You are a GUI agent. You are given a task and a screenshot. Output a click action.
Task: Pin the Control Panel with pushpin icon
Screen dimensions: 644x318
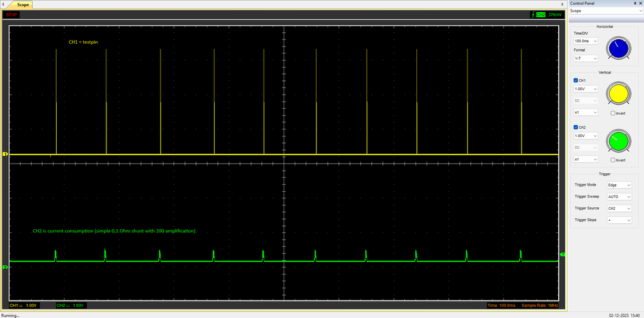pos(635,3)
